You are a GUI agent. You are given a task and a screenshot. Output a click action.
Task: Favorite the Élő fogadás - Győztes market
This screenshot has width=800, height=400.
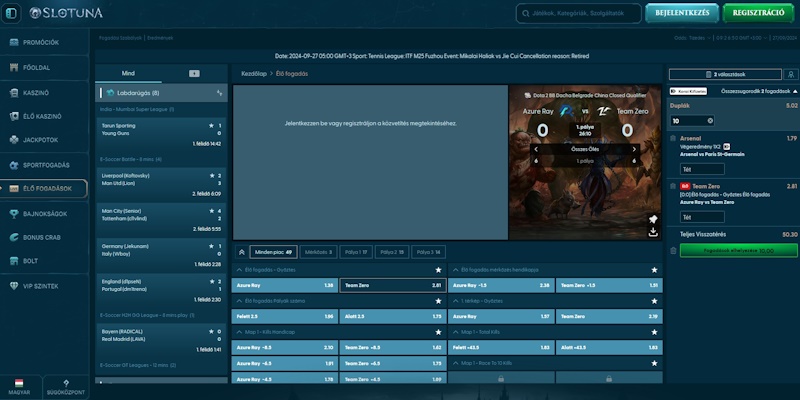tap(438, 270)
